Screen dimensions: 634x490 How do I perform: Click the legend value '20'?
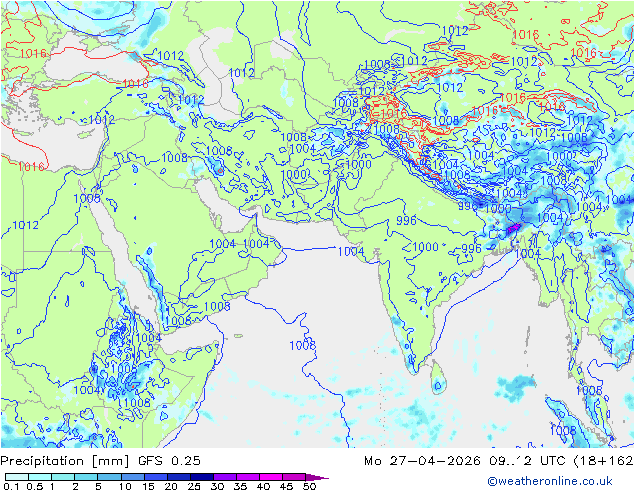coord(171,486)
